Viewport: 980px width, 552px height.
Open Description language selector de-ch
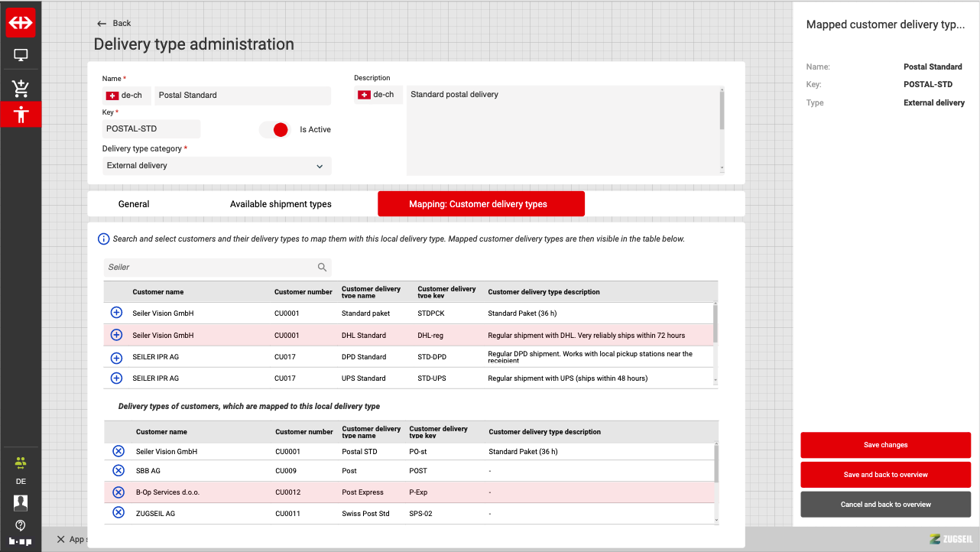coord(378,95)
